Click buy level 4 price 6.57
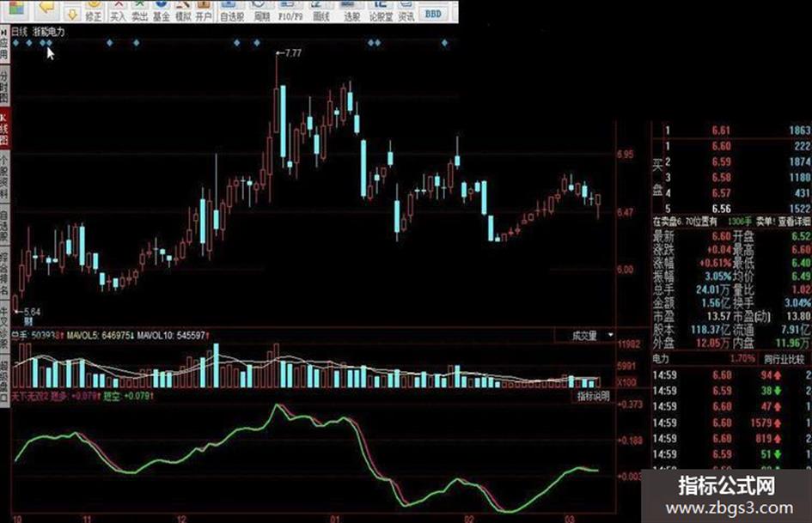 [x=721, y=192]
